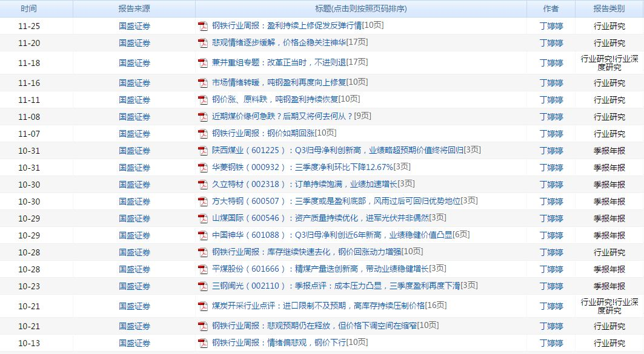Viewport: 644px width, 354px height.
Task: Sort by the 报告来源 column header
Action: pos(134,8)
